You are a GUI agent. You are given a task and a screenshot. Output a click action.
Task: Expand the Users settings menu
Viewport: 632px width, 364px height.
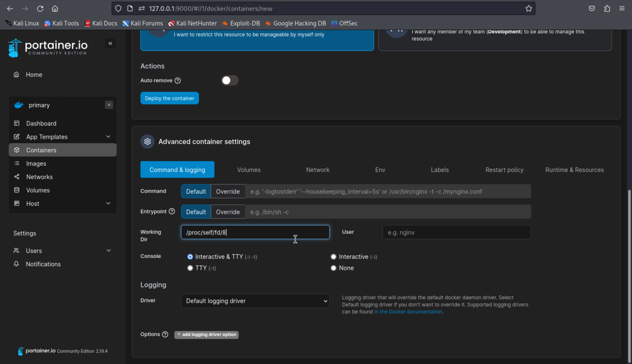(108, 250)
